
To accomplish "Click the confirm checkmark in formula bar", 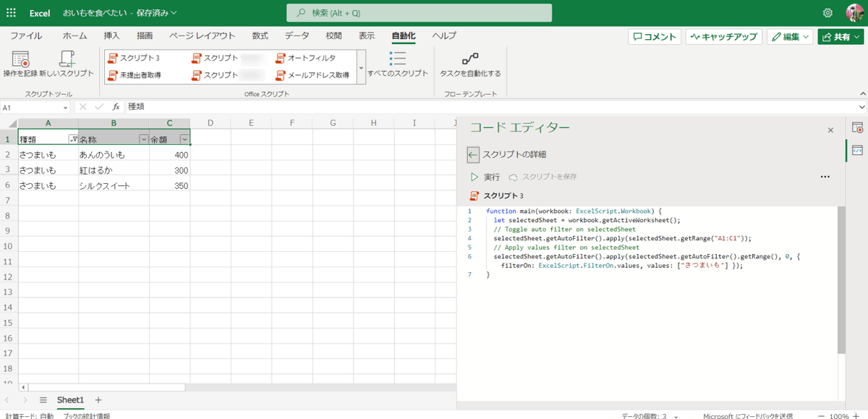I will (x=99, y=106).
